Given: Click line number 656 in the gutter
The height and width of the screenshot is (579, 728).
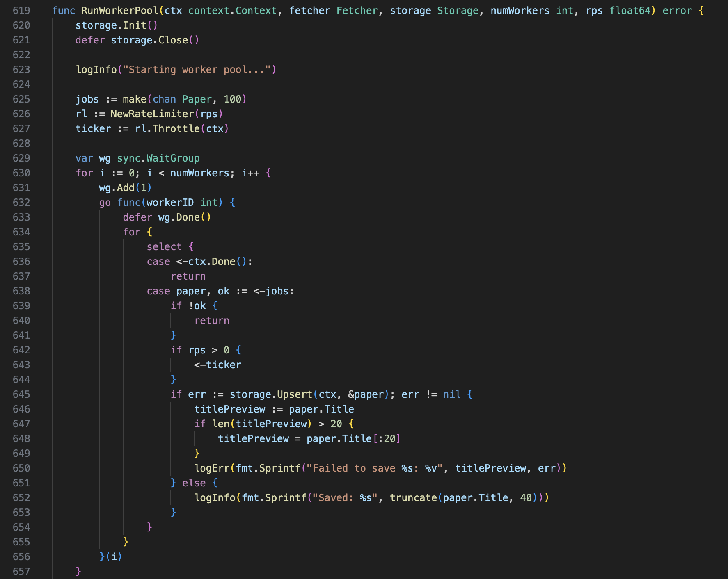Looking at the screenshot, I should 21,557.
